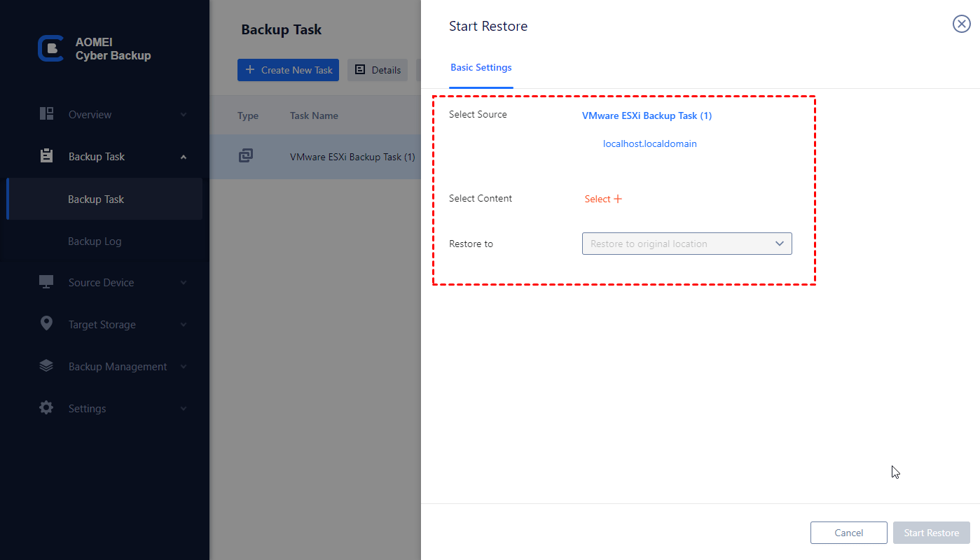This screenshot has height=560, width=980.
Task: Click the Select Source label
Action: tap(478, 114)
